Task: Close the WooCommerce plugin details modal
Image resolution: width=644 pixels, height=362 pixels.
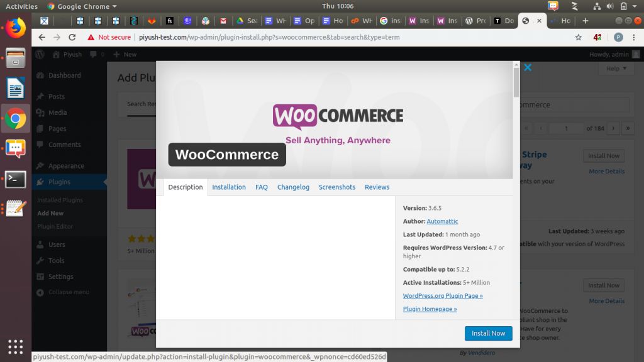Action: 528,68
